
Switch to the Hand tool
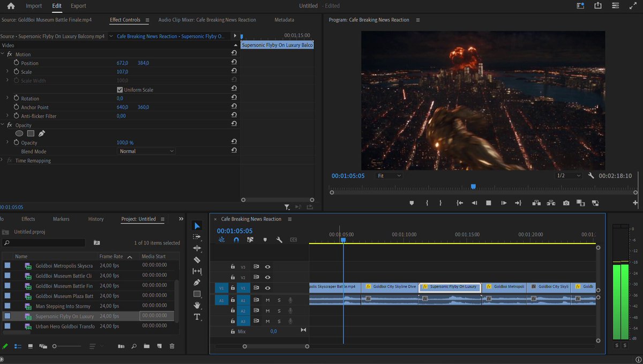click(x=197, y=305)
